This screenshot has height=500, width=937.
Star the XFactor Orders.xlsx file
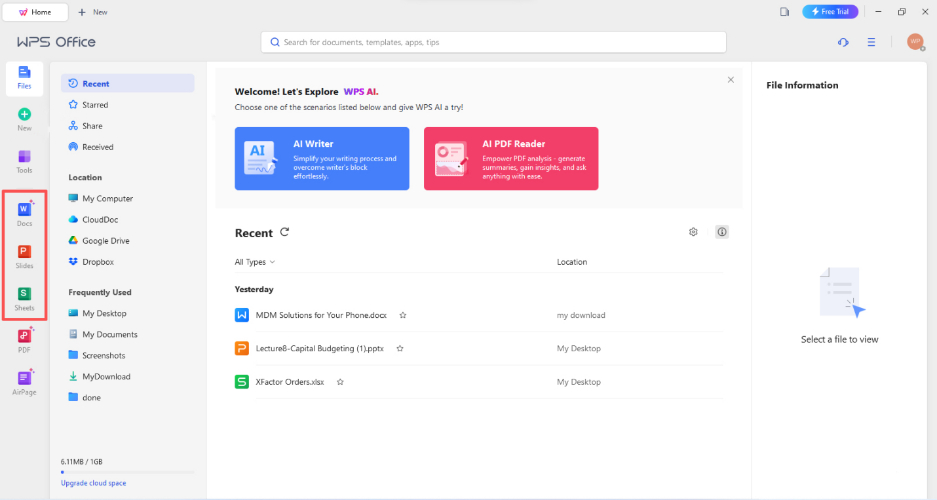340,382
